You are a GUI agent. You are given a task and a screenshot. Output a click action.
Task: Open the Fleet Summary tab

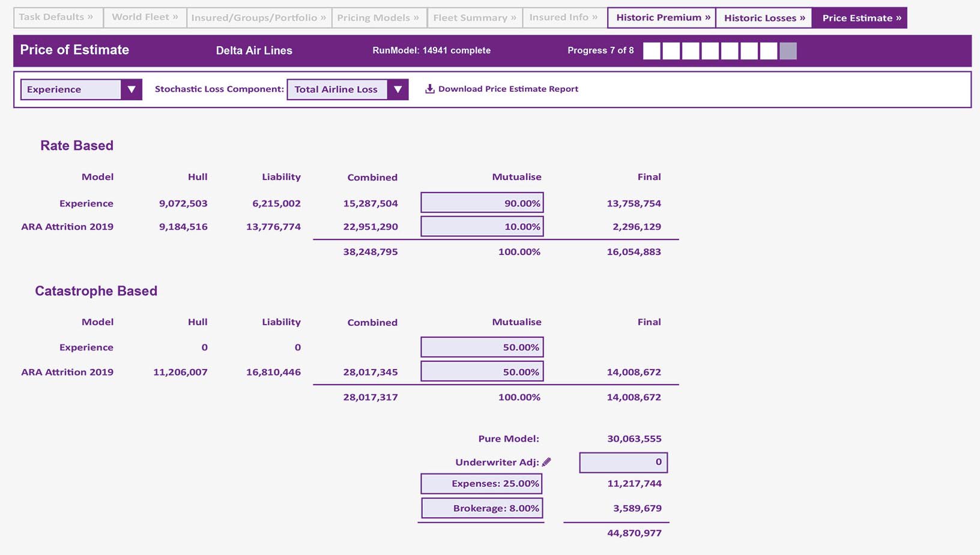475,17
